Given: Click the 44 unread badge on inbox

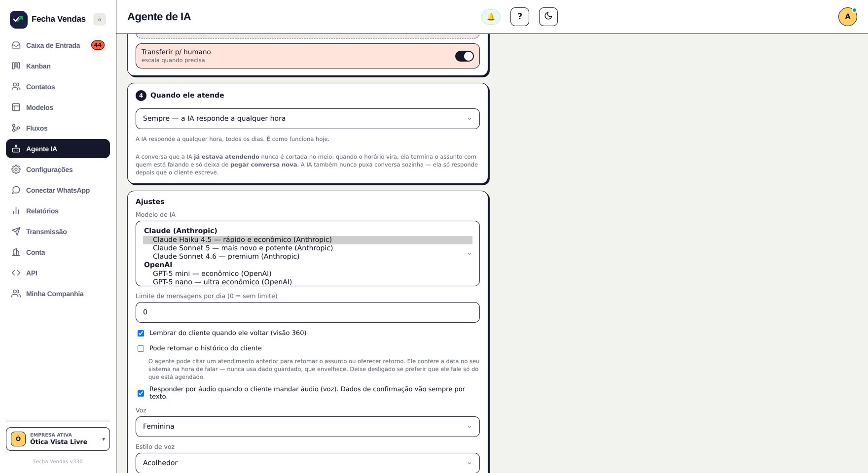Looking at the screenshot, I should (98, 45).
